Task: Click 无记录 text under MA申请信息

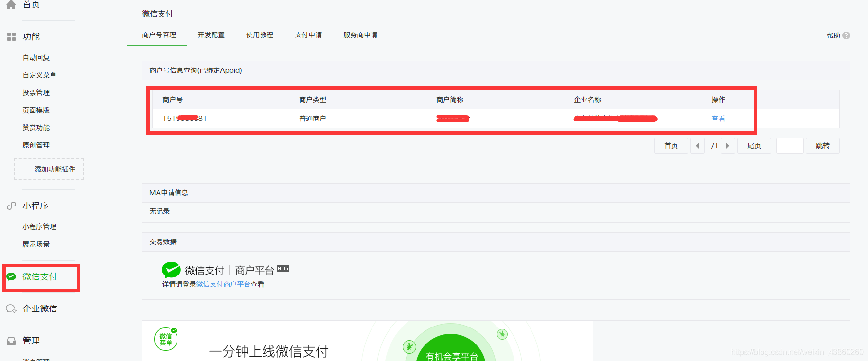Action: tap(159, 211)
